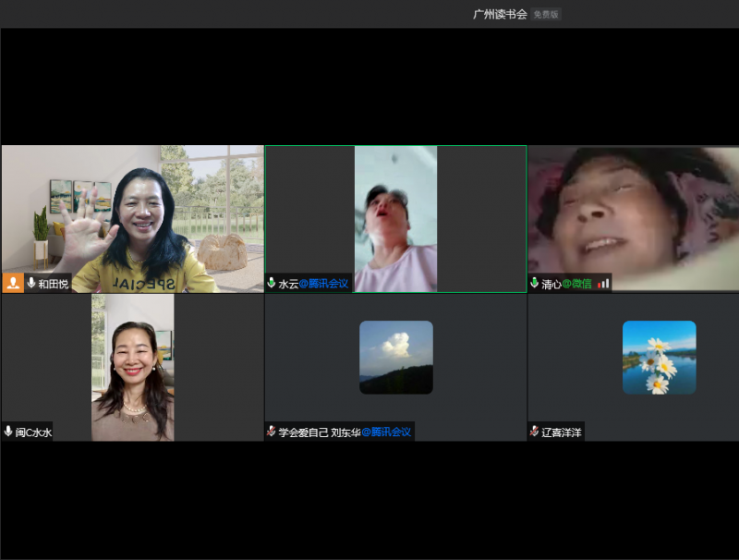Click 清心's green microphone icon

535,283
